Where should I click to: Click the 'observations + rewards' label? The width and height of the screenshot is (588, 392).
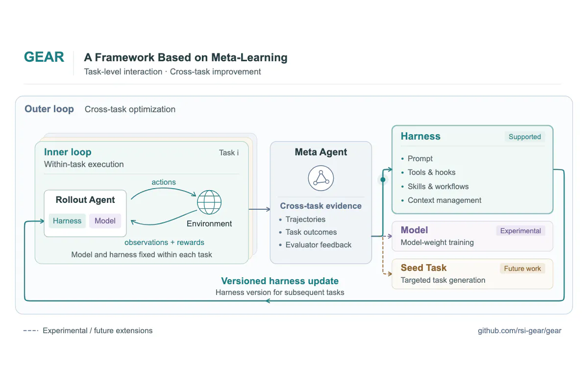pyautogui.click(x=164, y=243)
